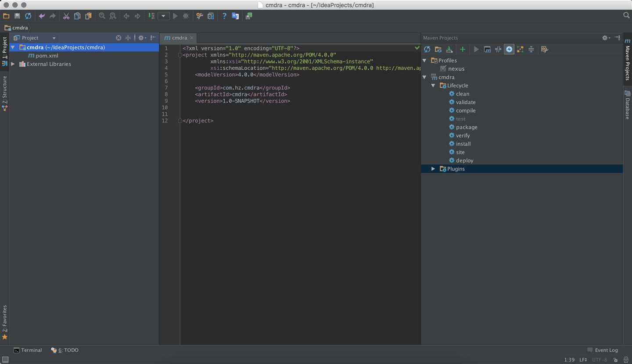Click the navigate Forward arrow
Viewport: 632px width, 364px height.
click(x=137, y=16)
